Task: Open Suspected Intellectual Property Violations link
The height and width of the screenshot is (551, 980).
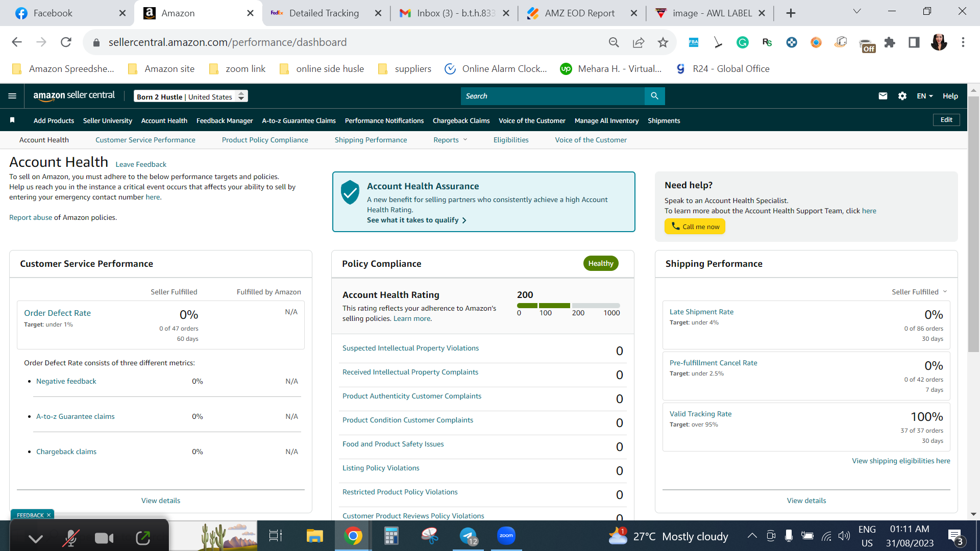Action: point(410,348)
